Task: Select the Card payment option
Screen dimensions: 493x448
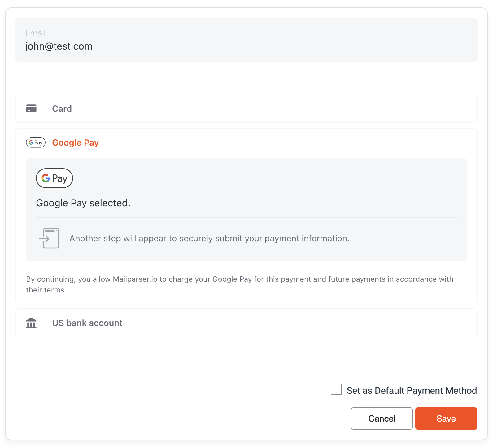Action: 246,108
